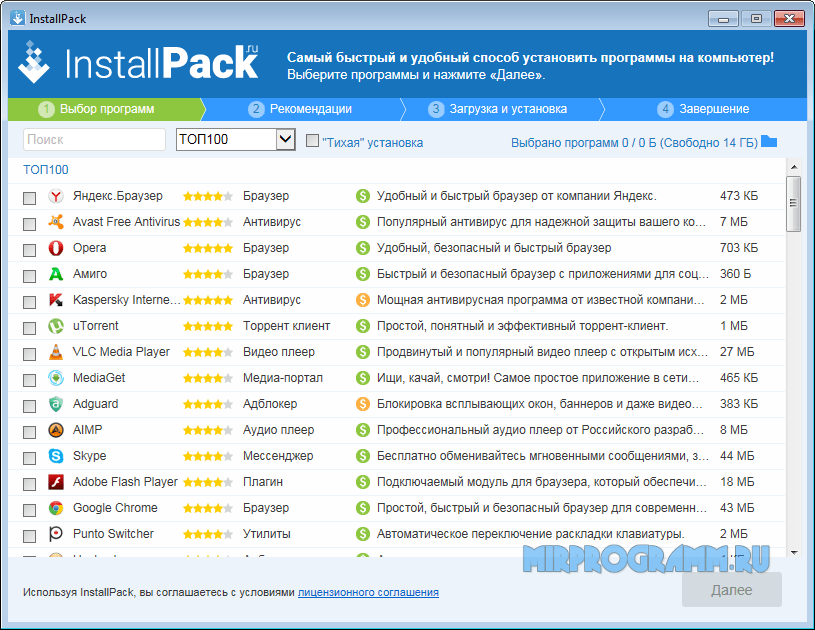This screenshot has width=815, height=630.
Task: Click the green license icon for MediaGet
Action: [x=362, y=378]
